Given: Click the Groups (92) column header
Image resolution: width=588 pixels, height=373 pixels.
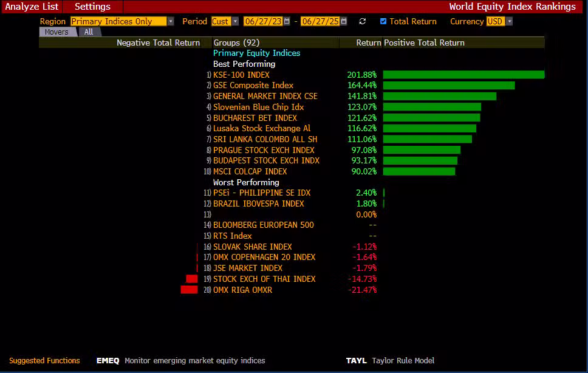Looking at the screenshot, I should (x=236, y=43).
